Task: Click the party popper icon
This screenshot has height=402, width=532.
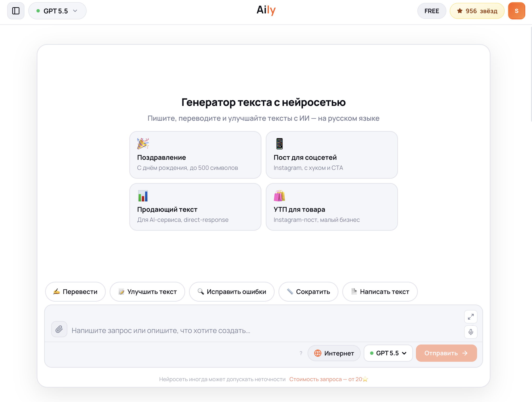Action: 143,144
